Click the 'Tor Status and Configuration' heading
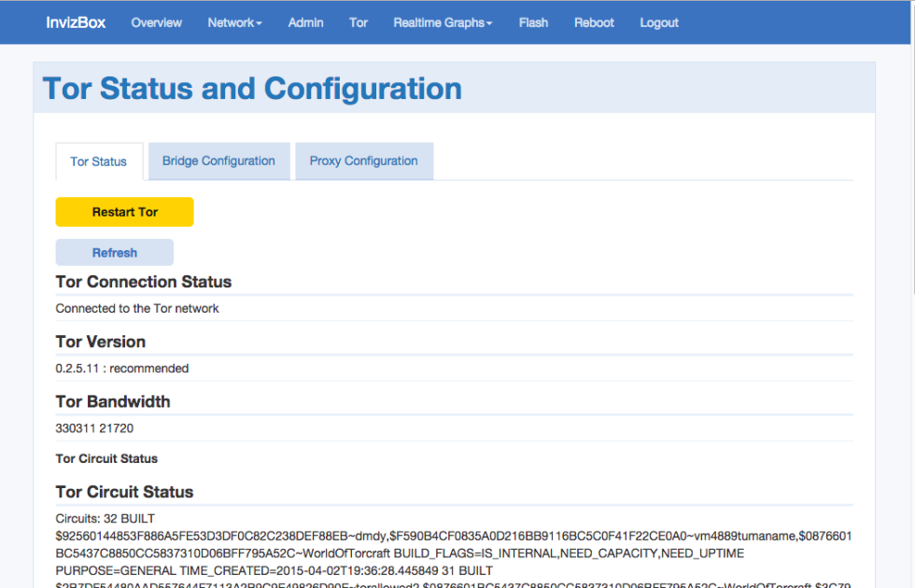915x588 pixels. click(252, 89)
